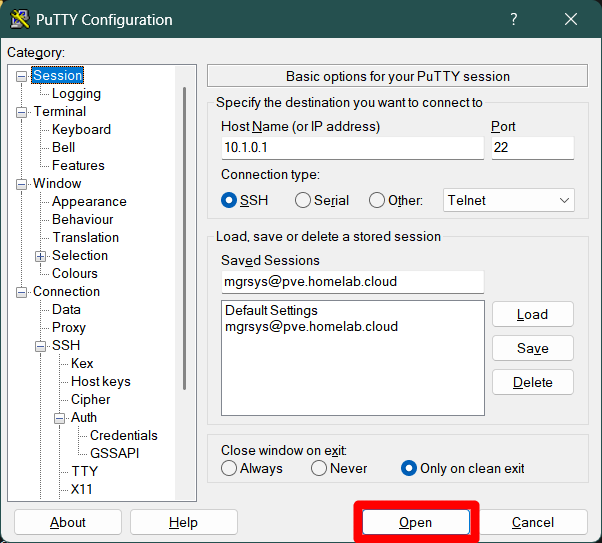
Task: Open Data settings category
Action: (66, 310)
